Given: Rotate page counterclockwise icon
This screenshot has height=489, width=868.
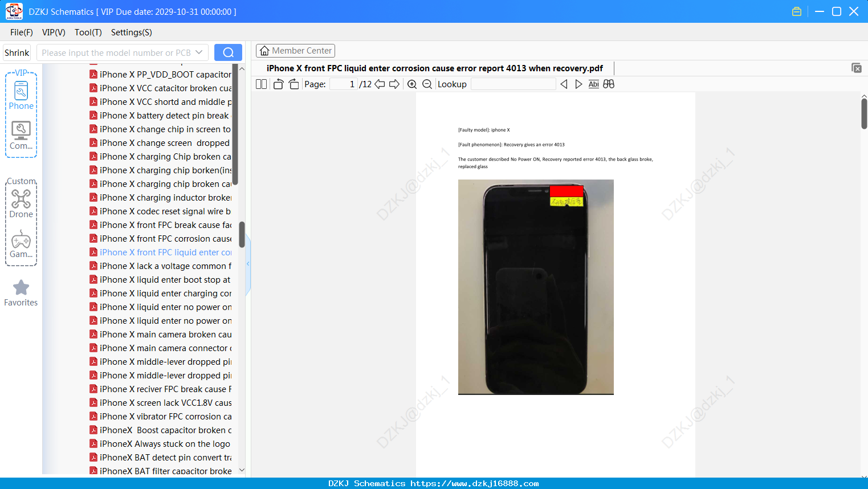Looking at the screenshot, I should tap(278, 84).
